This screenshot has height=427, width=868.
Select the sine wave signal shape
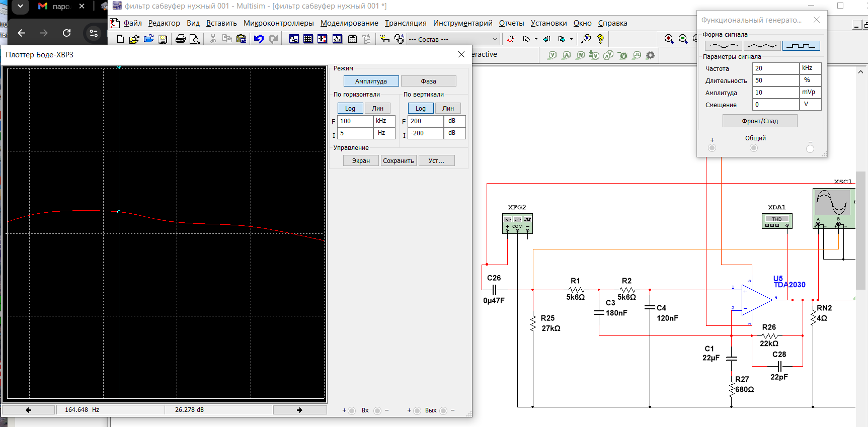(x=723, y=46)
